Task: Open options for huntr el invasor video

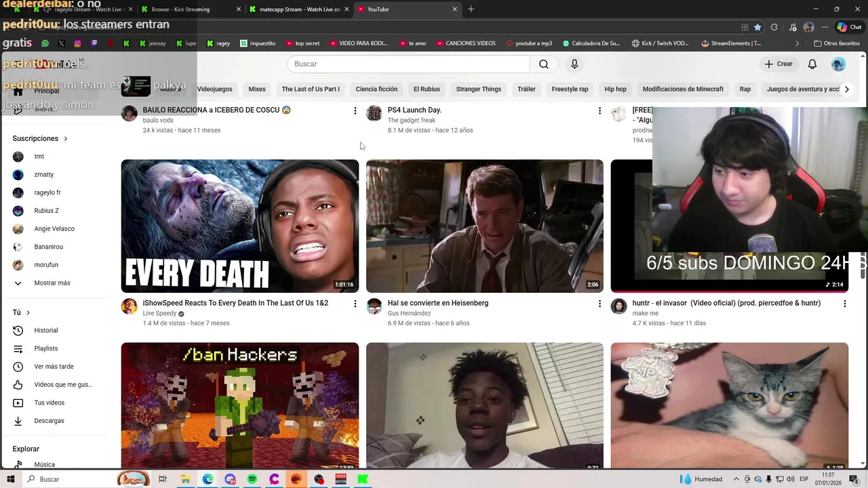Action: pos(844,304)
